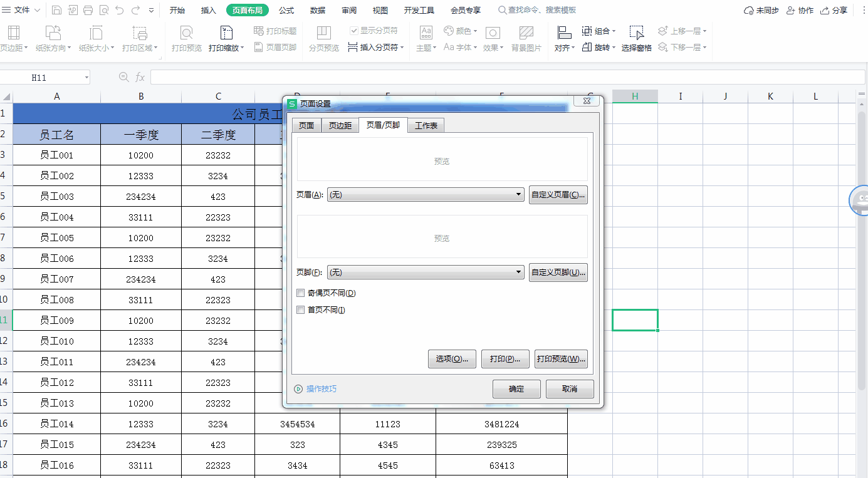Click the fx insert function icon

click(140, 77)
